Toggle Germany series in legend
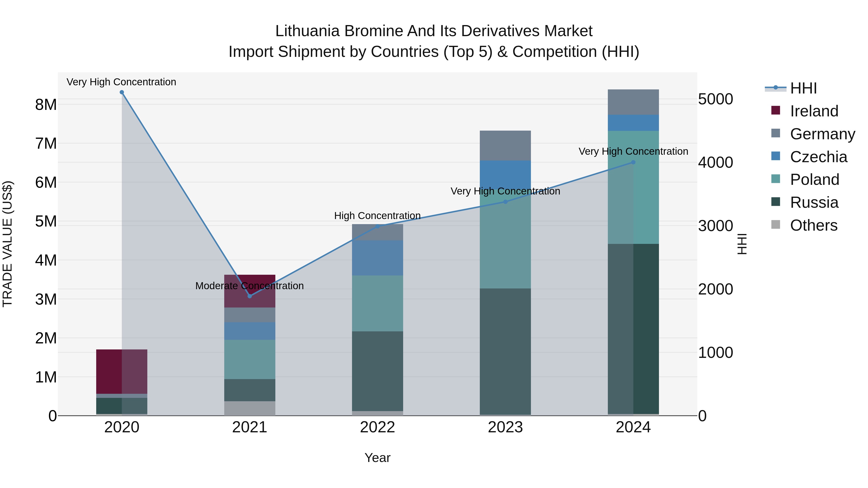The image size is (868, 488). pos(813,134)
